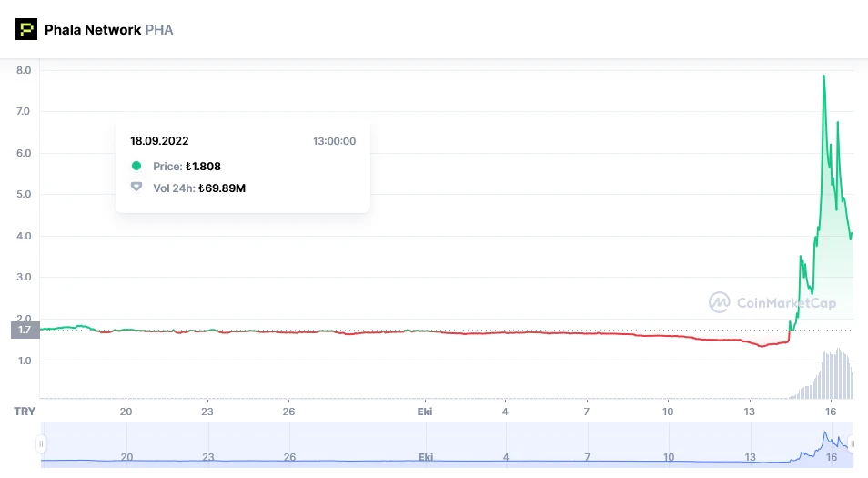Image resolution: width=868 pixels, height=478 pixels.
Task: Click the price peak near 8.0
Action: coord(823,76)
